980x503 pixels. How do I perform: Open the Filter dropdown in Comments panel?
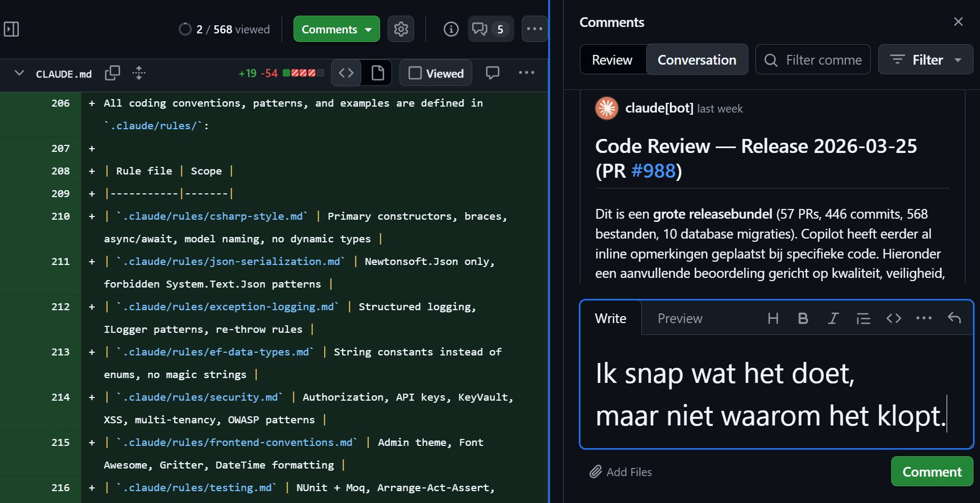tap(925, 59)
